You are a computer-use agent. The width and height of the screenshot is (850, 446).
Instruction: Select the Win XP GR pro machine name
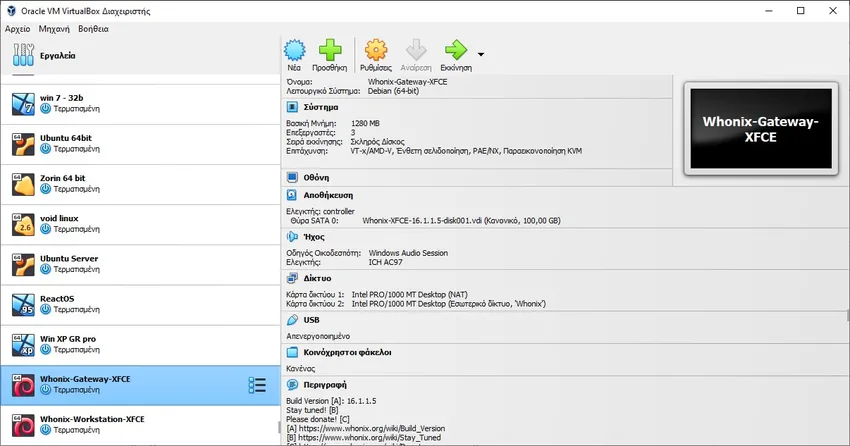tap(68, 339)
